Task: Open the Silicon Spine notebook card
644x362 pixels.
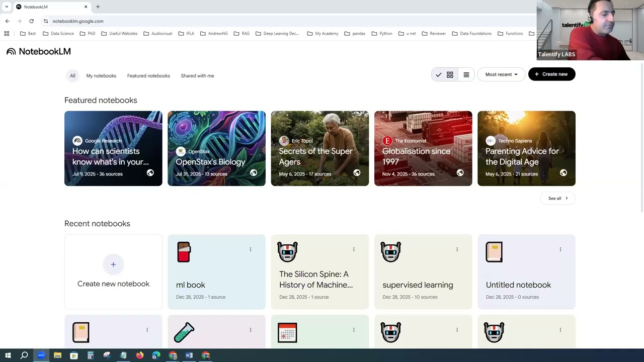Action: 320,271
